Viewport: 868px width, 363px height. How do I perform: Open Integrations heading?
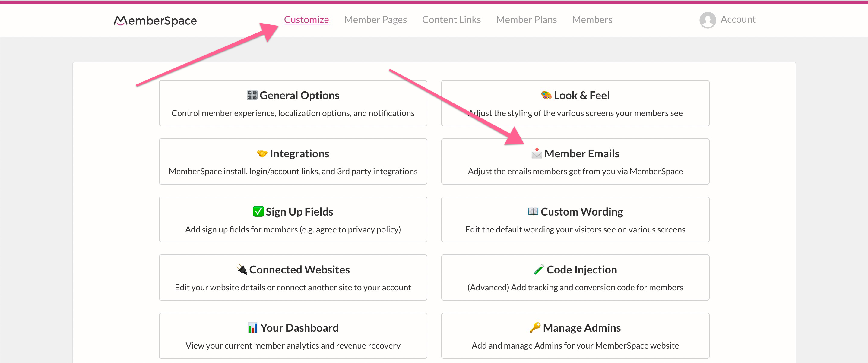pos(299,153)
